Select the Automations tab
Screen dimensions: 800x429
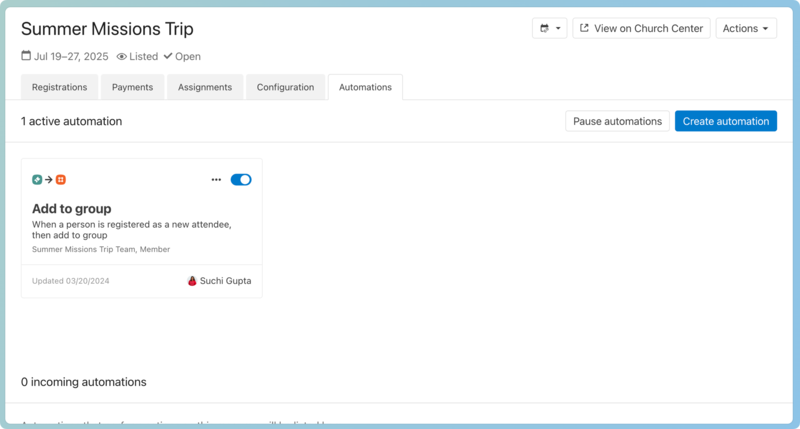tap(365, 87)
